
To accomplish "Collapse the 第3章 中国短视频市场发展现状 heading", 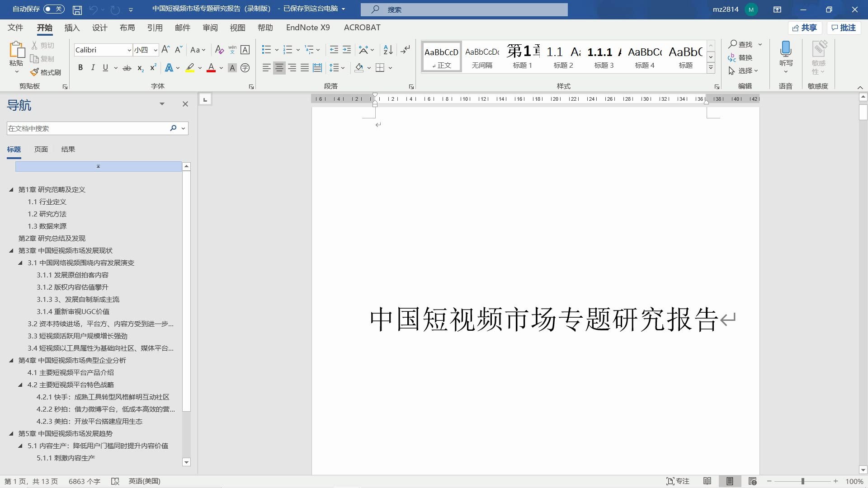I will point(11,250).
